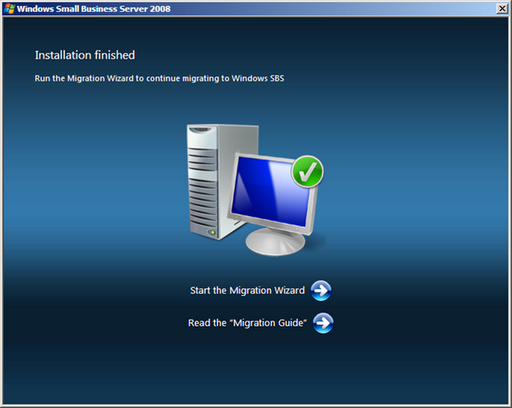Click the blue monitor screen graphic
This screenshot has width=512, height=408.
pyautogui.click(x=271, y=192)
